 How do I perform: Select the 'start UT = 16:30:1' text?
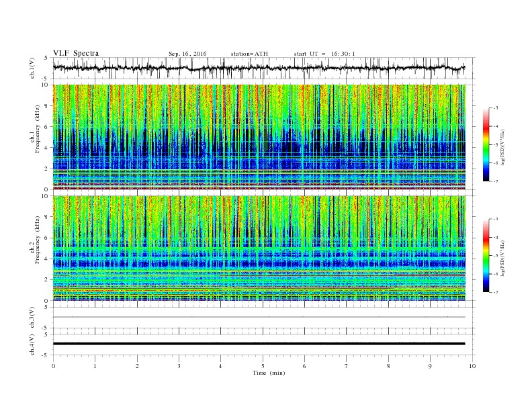(324, 54)
